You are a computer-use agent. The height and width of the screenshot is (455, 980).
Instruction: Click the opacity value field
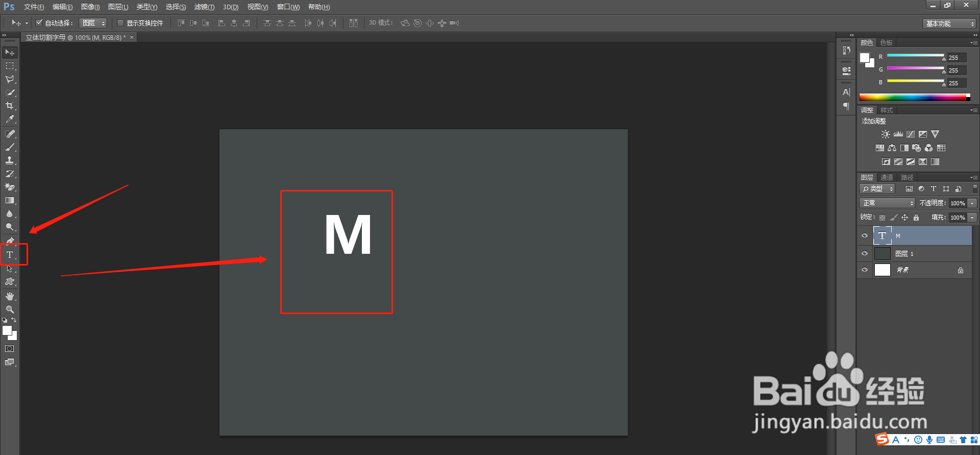point(958,203)
